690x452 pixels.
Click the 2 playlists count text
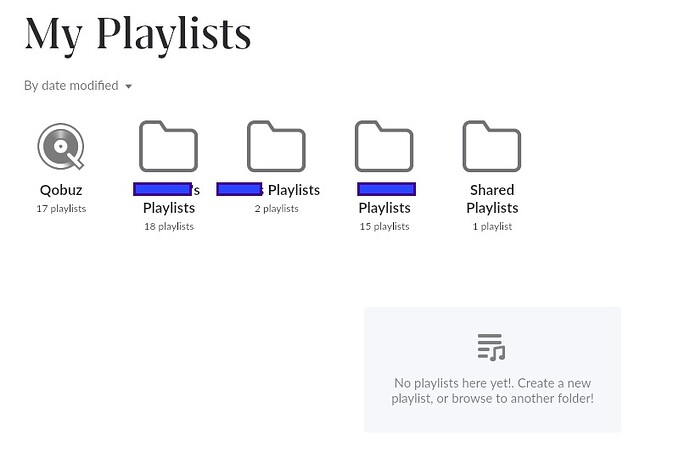[x=276, y=209]
